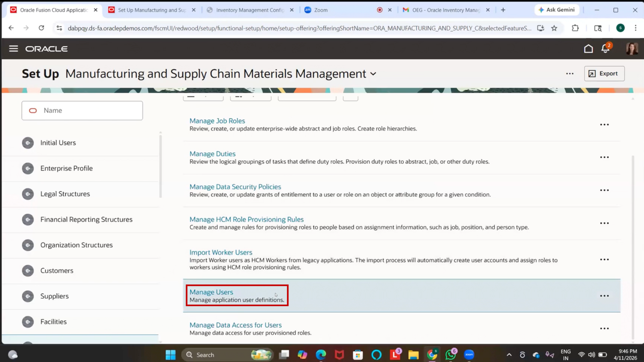The height and width of the screenshot is (362, 644).
Task: Open the page-level more actions menu
Action: tap(570, 74)
